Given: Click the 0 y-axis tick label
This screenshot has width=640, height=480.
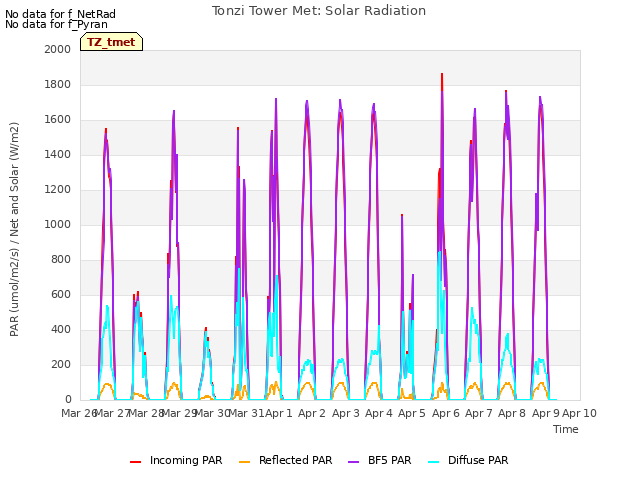Looking at the screenshot, I should click(x=68, y=399).
